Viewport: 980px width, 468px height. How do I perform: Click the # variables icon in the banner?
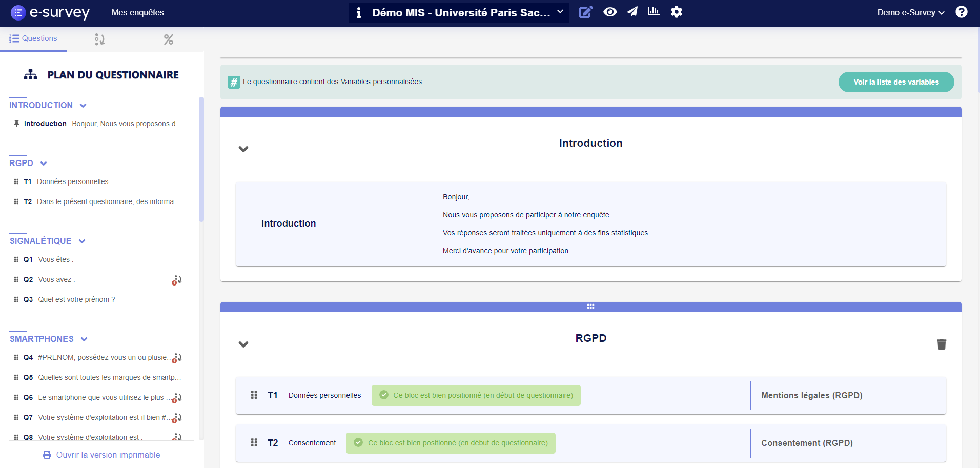click(233, 82)
